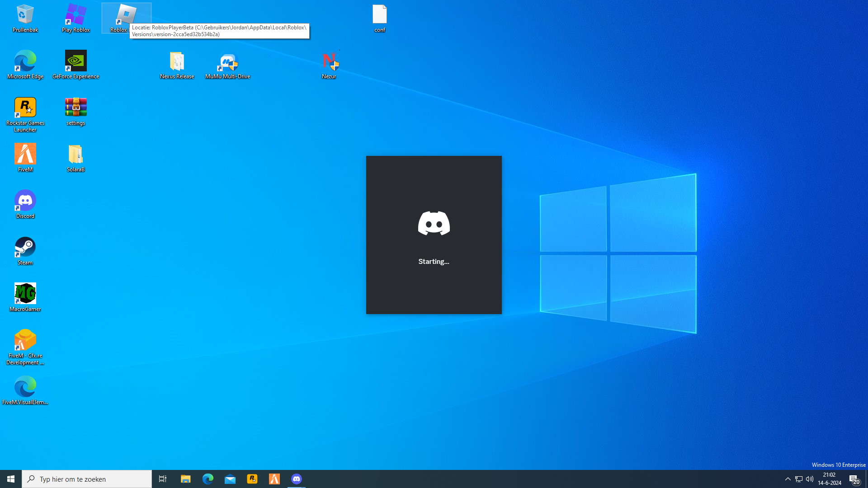Image resolution: width=868 pixels, height=488 pixels.
Task: Click the GeForce Experience desktop icon
Action: pos(75,65)
